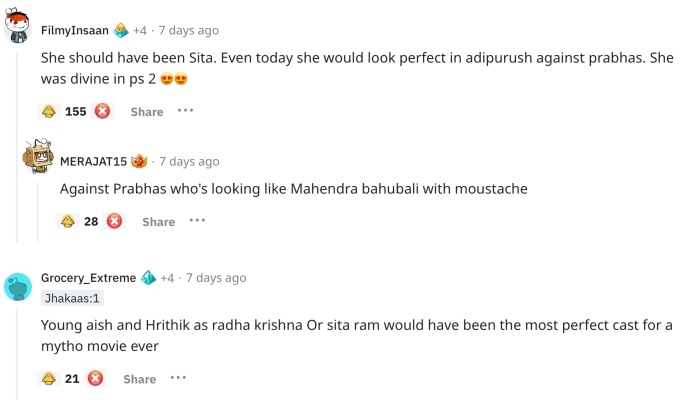Upvote Grocery_Extreme's comment

point(49,378)
